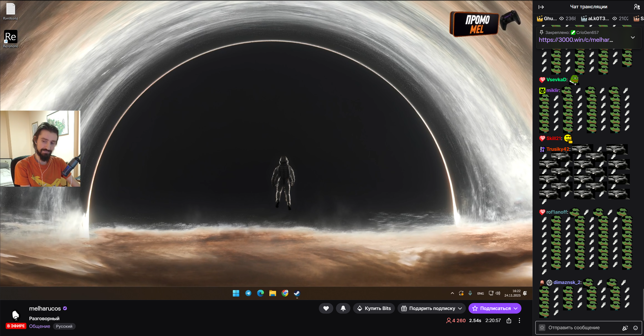The image size is (644, 336).
Task: Open the Подарить подписку dropdown arrow
Action: pos(460,308)
